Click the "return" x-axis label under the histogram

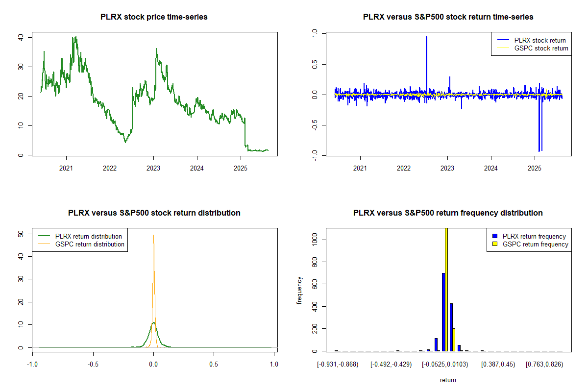pos(448,380)
